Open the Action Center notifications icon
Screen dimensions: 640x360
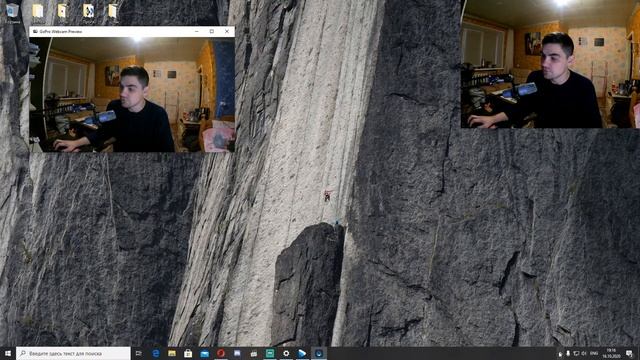(x=629, y=353)
